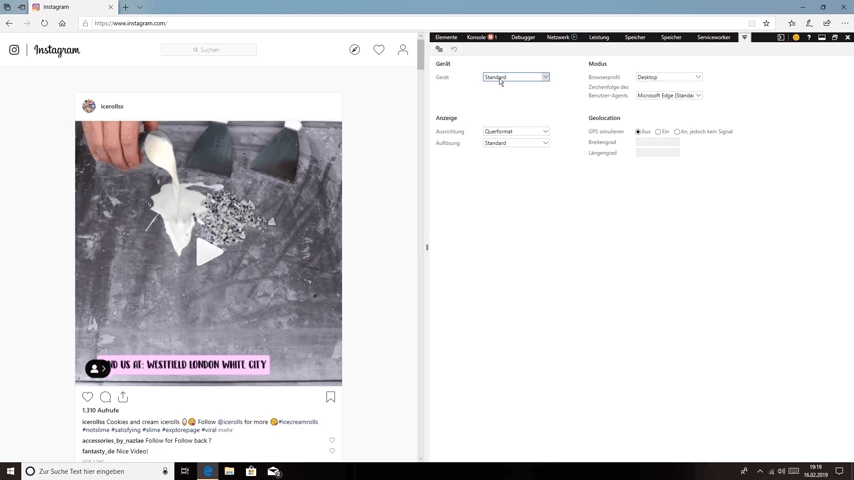Open the profile icon in Instagram header
The height and width of the screenshot is (480, 854).
tap(403, 50)
